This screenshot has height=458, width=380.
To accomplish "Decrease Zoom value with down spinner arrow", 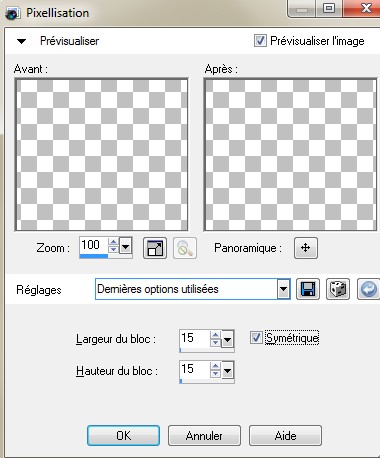I will (114, 249).
